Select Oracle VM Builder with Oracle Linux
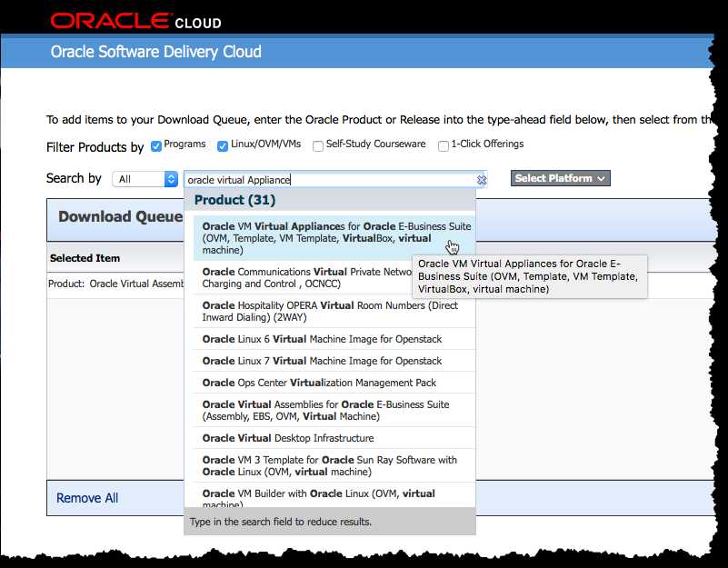The width and height of the screenshot is (728, 568). (x=334, y=496)
